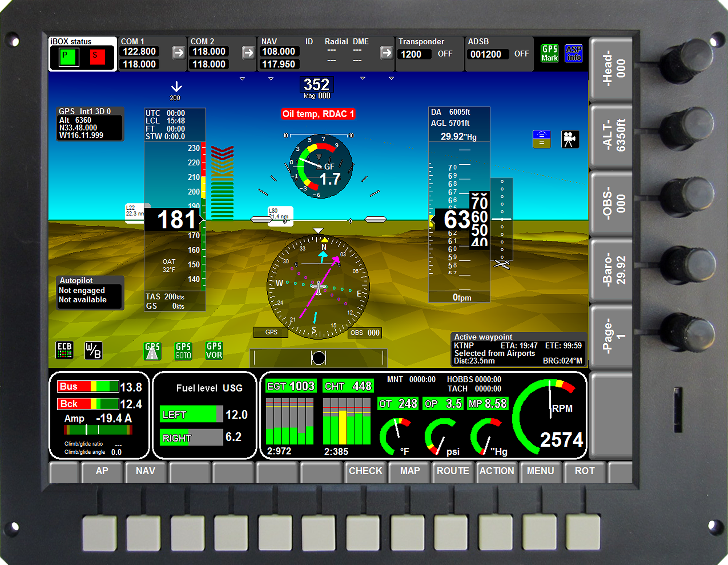The height and width of the screenshot is (565, 728).
Task: Tap the GPS VOR icon
Action: pos(214,350)
